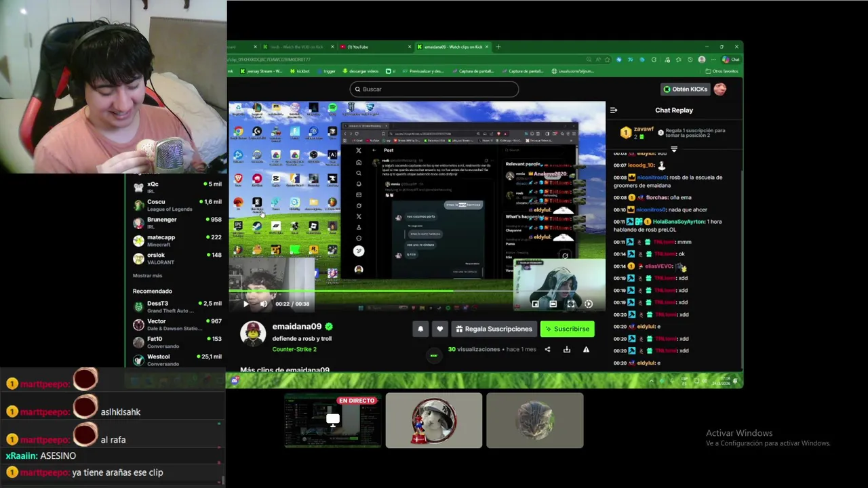Close the YouTube tab

pyautogui.click(x=409, y=47)
